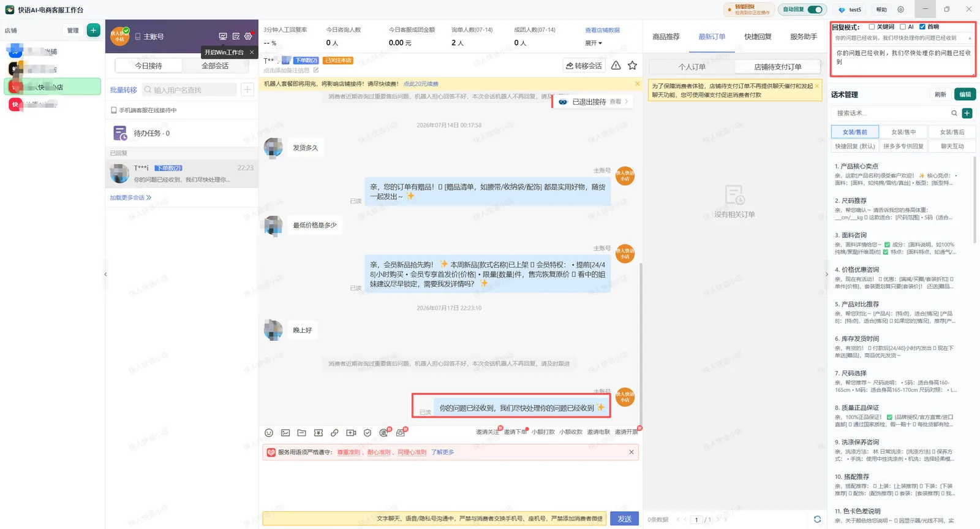The image size is (980, 529).
Task: Close the 店铺待支付订单 yellow notice
Action: click(816, 86)
